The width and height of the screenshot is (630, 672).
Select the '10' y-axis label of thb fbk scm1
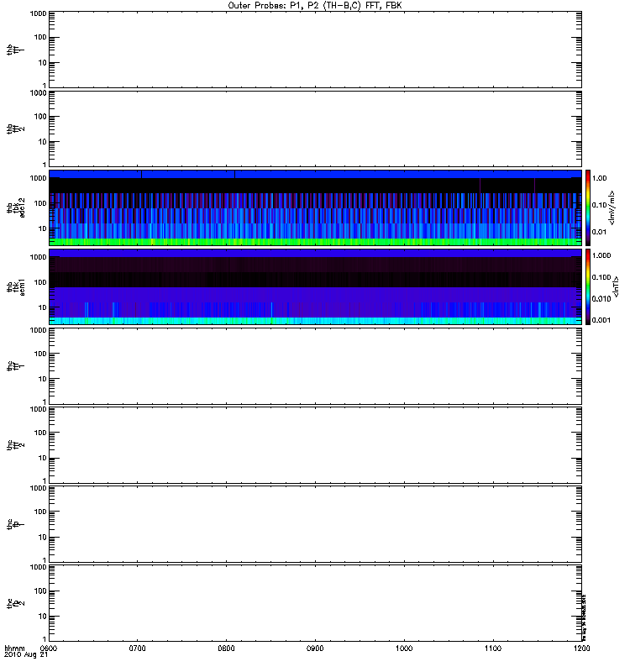(42, 307)
